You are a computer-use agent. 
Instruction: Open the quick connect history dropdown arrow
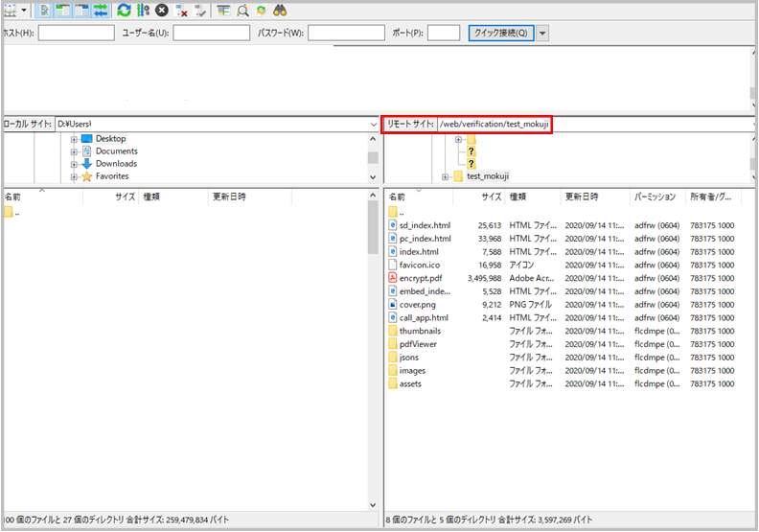(x=542, y=34)
